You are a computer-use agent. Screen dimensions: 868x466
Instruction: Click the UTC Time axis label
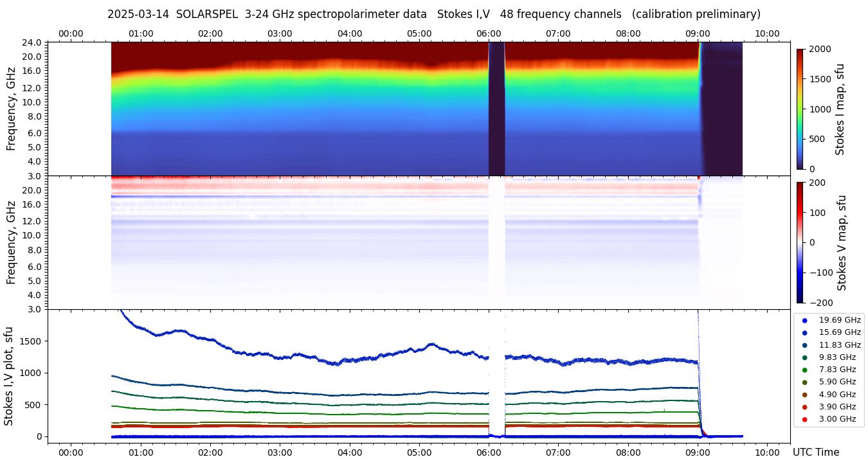click(815, 453)
